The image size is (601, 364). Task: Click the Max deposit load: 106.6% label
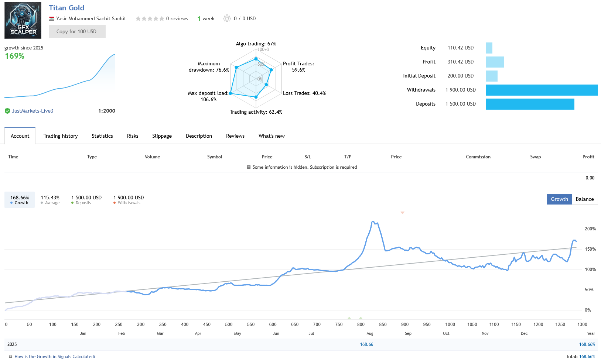tap(208, 96)
